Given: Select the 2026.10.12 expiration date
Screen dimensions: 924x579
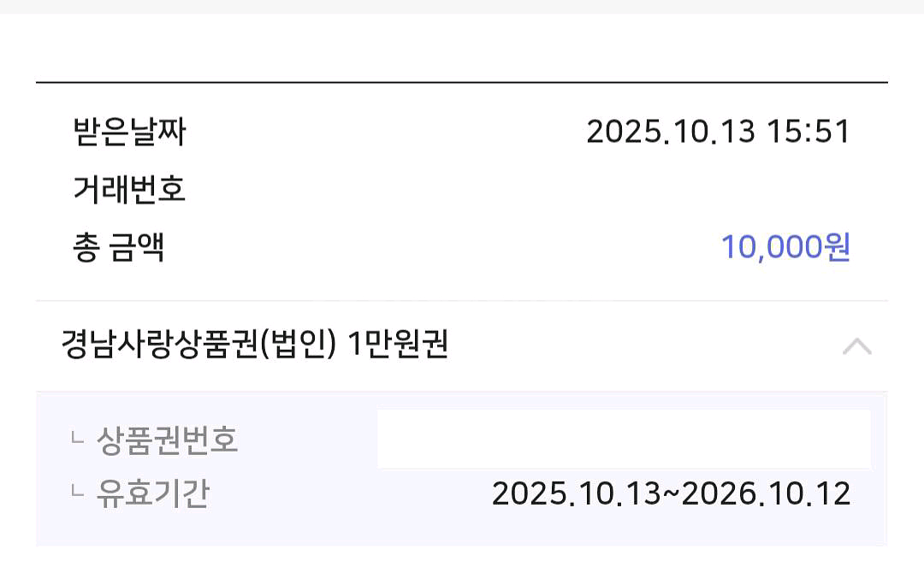Looking at the screenshot, I should pos(762,493).
